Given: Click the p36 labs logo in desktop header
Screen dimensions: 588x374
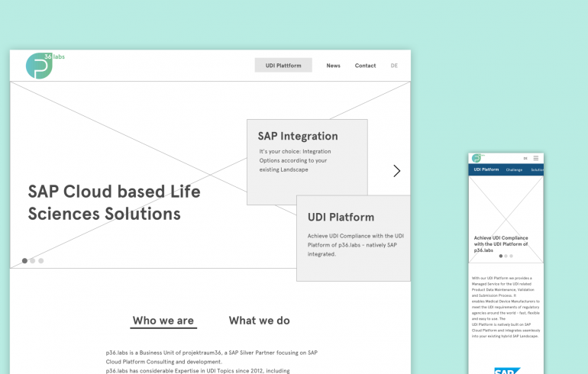Looking at the screenshot, I should tap(44, 66).
